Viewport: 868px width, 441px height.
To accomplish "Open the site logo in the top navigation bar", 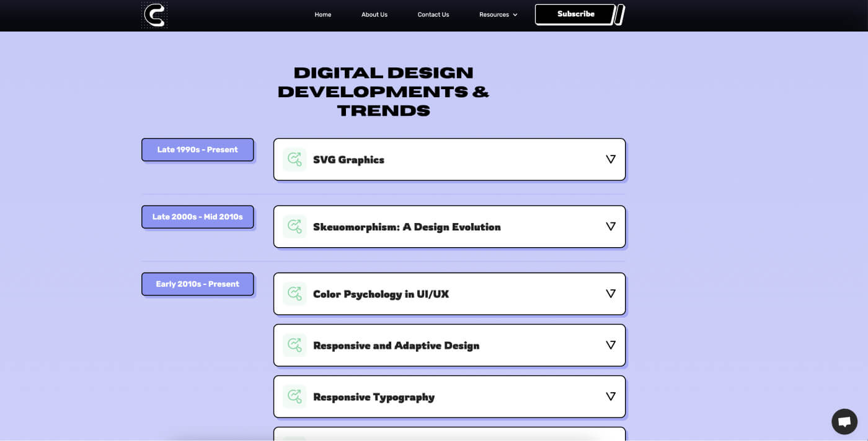I will [154, 14].
